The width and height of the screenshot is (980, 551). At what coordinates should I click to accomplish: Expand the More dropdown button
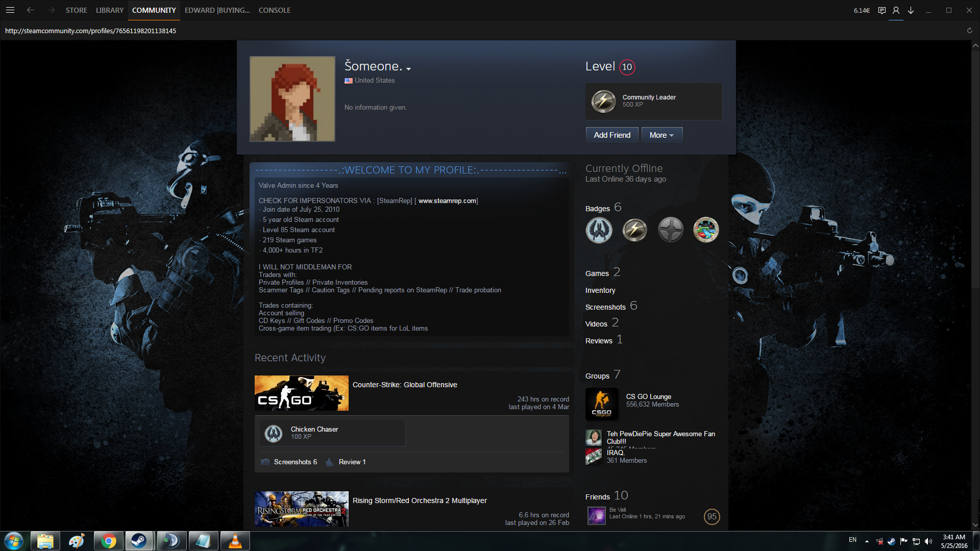point(661,135)
